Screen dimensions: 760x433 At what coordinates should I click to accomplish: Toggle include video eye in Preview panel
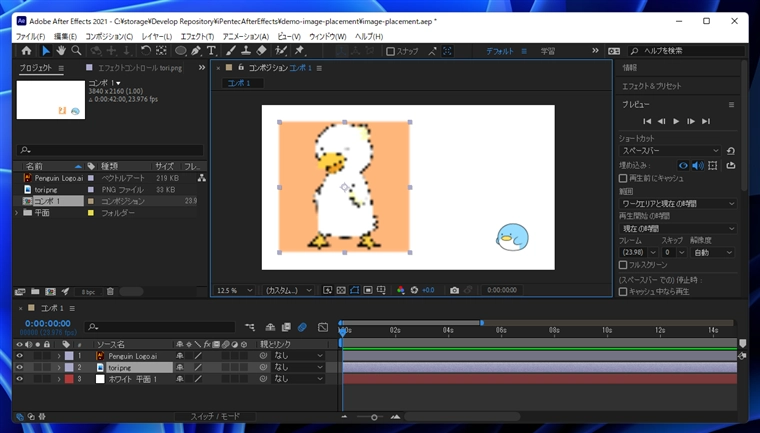(x=683, y=165)
